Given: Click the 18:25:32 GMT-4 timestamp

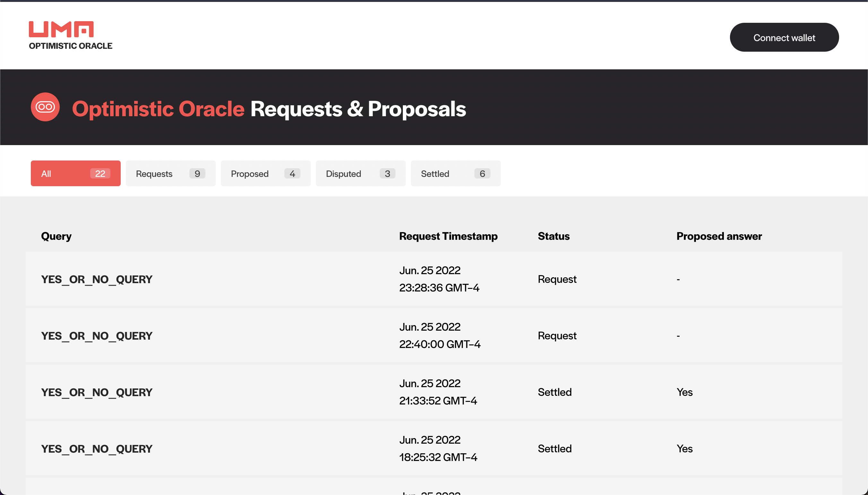Looking at the screenshot, I should click(x=438, y=457).
